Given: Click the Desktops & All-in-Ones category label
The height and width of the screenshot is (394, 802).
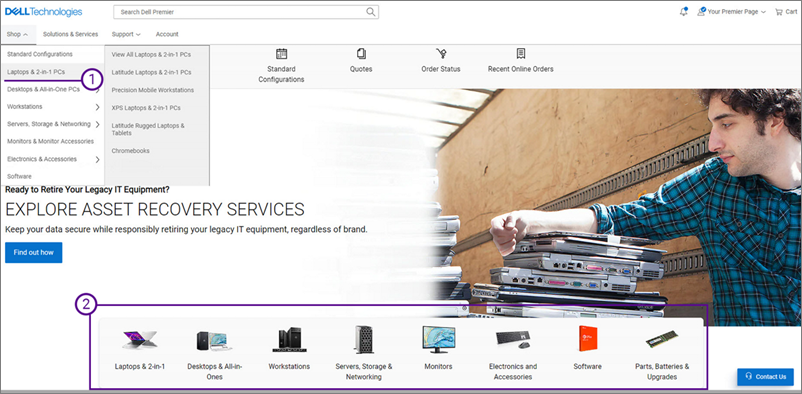Looking at the screenshot, I should pyautogui.click(x=214, y=371).
